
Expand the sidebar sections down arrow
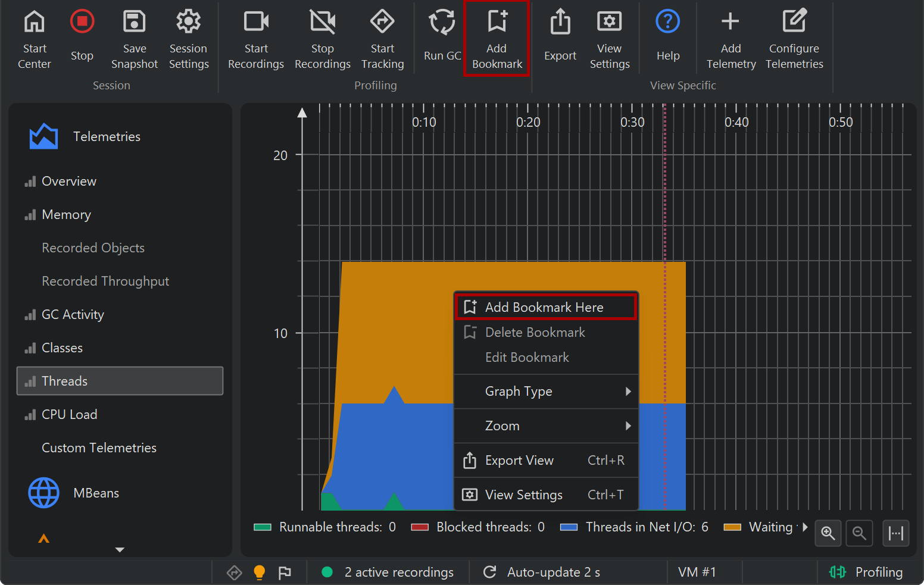tap(120, 550)
